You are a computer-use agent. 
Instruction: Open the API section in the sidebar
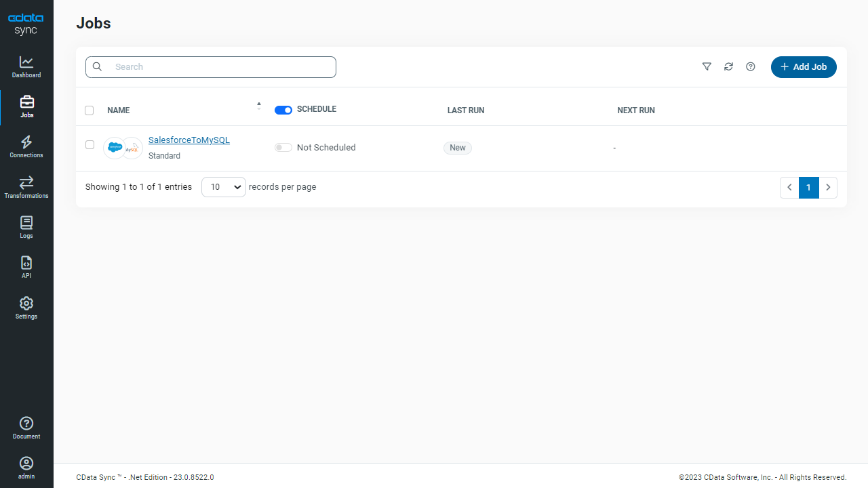(26, 267)
